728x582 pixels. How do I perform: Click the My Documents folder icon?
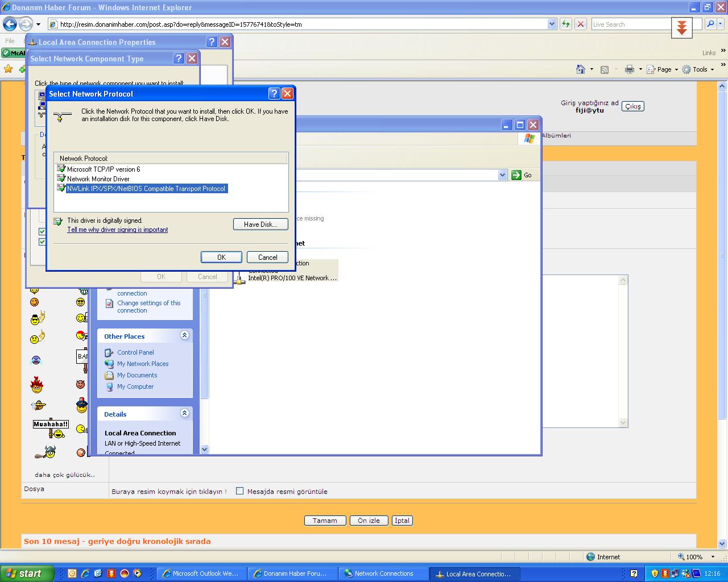point(109,375)
